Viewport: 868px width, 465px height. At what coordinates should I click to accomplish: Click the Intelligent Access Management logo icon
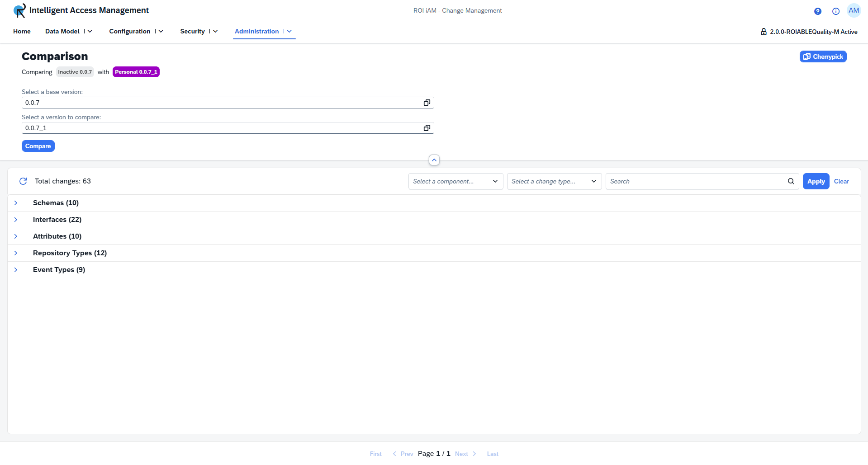19,10
